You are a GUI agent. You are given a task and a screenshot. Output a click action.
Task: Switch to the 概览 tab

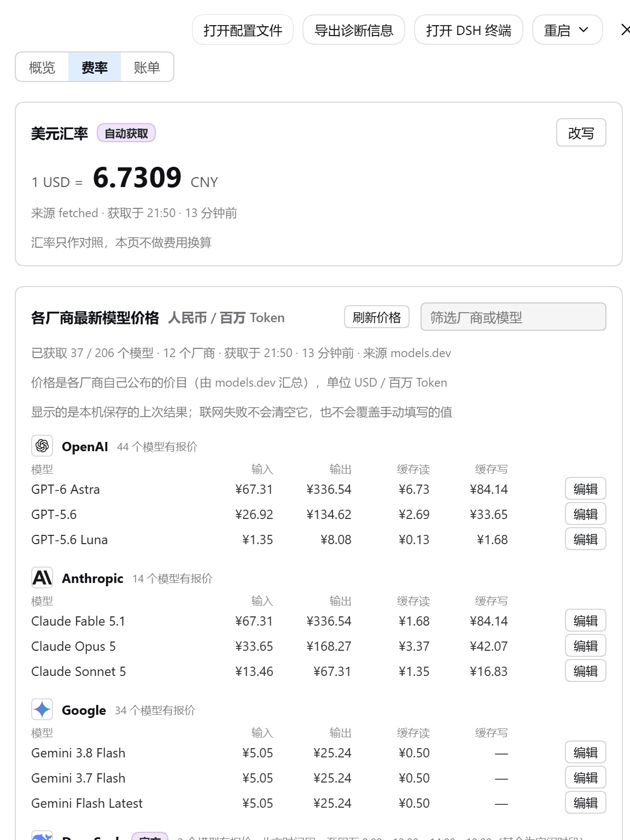pyautogui.click(x=42, y=67)
